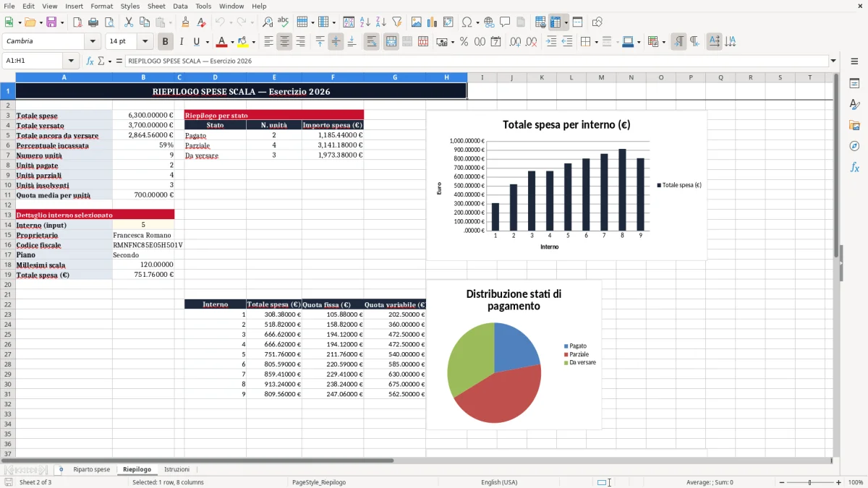Open the Function Wizard fx icon

(x=90, y=61)
